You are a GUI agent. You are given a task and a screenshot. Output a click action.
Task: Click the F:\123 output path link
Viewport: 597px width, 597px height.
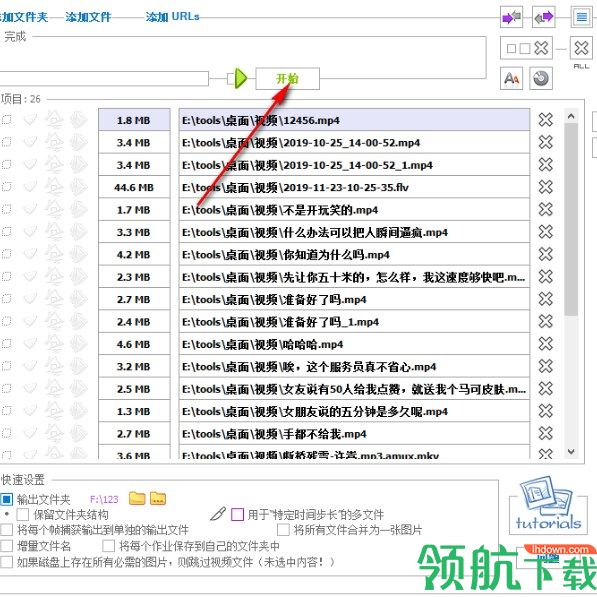104,499
